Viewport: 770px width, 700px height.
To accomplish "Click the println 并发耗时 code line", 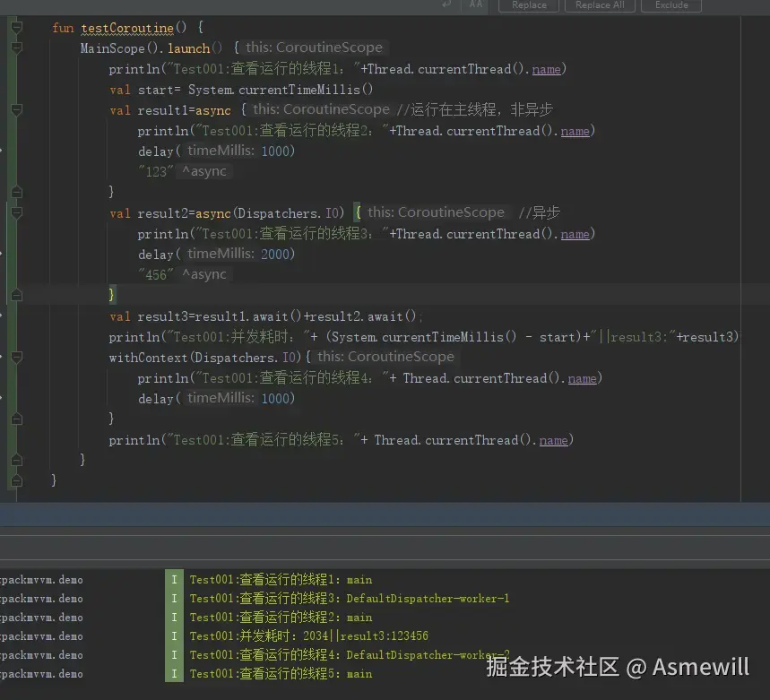I will [424, 337].
